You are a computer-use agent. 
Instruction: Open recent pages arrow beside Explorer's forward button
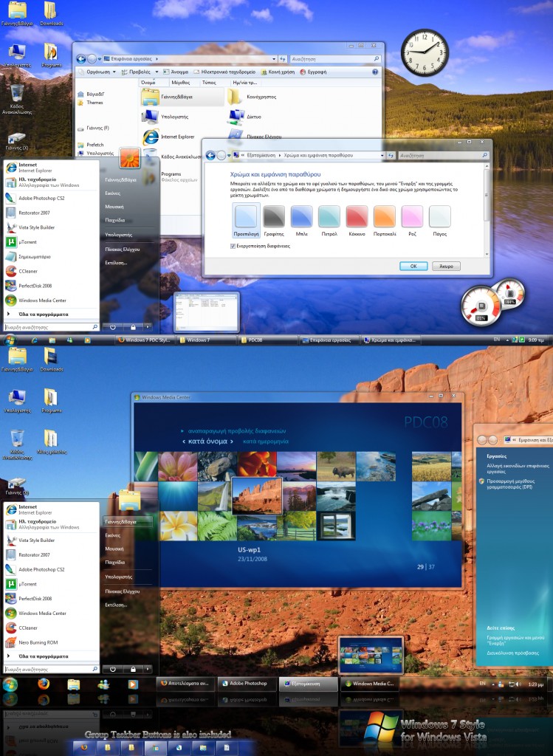100,59
